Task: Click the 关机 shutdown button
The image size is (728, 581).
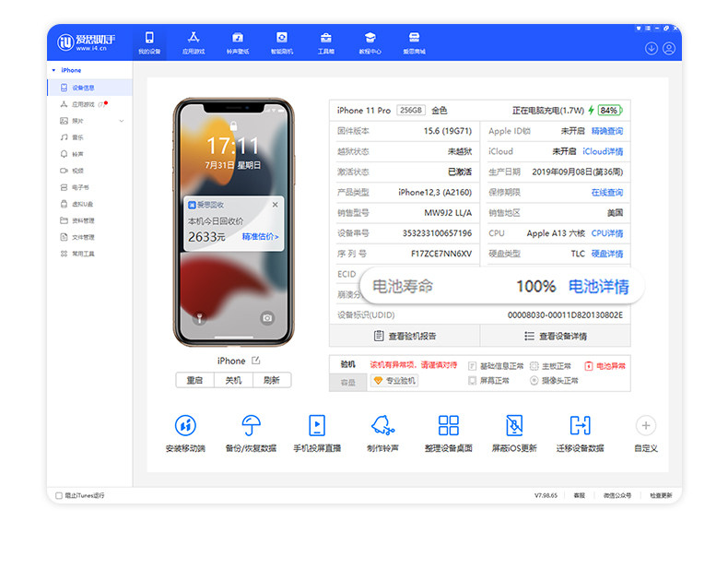Action: coord(233,380)
